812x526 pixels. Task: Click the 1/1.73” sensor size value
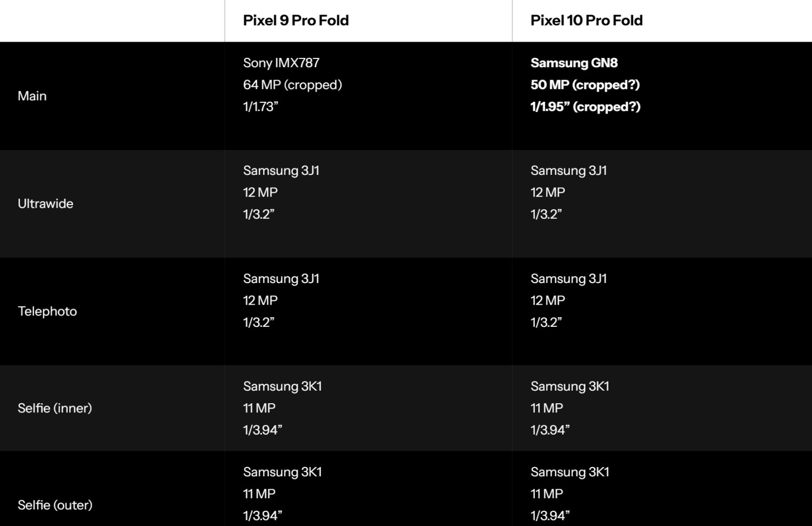click(x=260, y=107)
